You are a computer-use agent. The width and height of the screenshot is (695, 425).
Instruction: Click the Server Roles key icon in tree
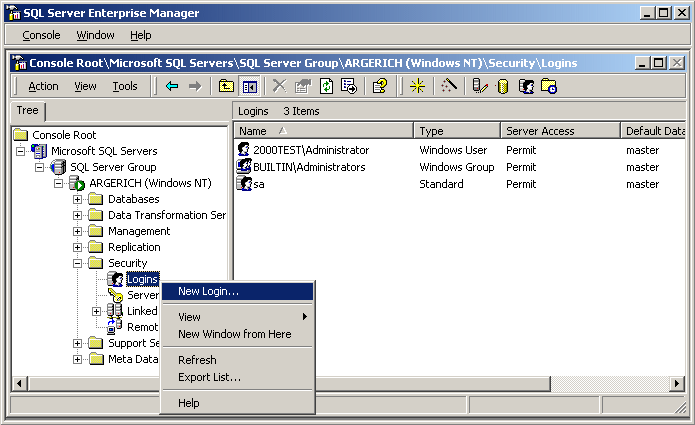[x=115, y=295]
